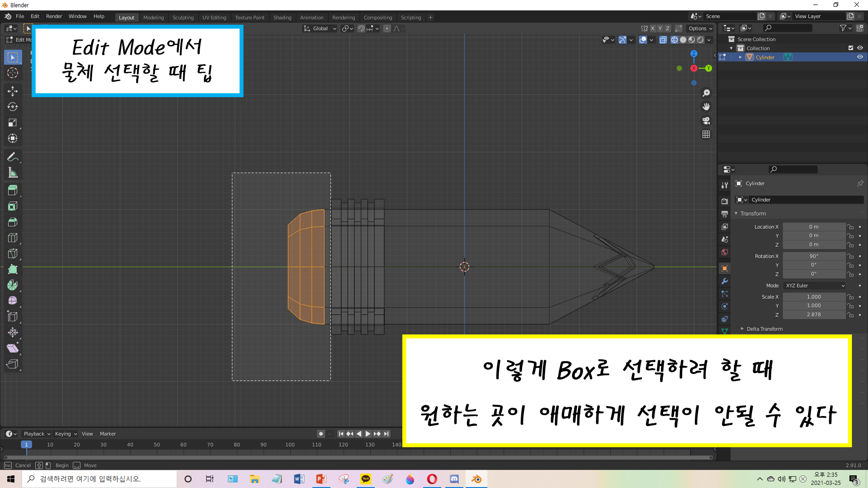Open the XYZ Euler rotation mode dropdown
This screenshot has width=868, height=488.
pyautogui.click(x=815, y=285)
